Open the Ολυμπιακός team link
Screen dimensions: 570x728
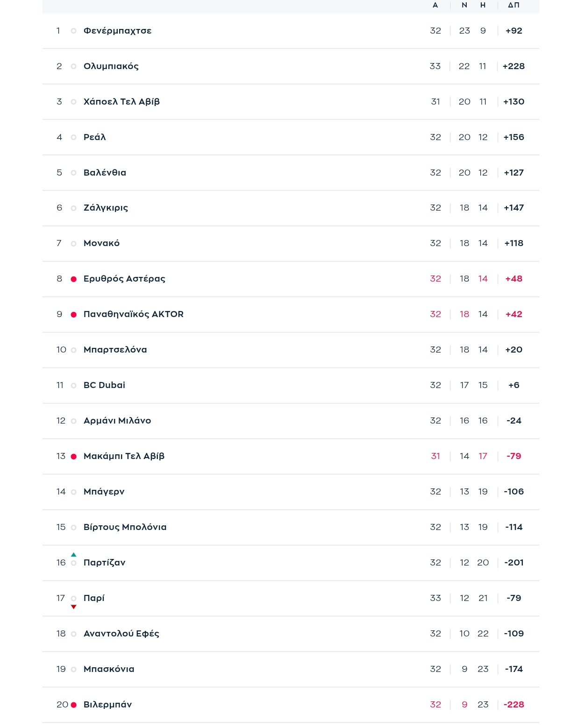(111, 66)
